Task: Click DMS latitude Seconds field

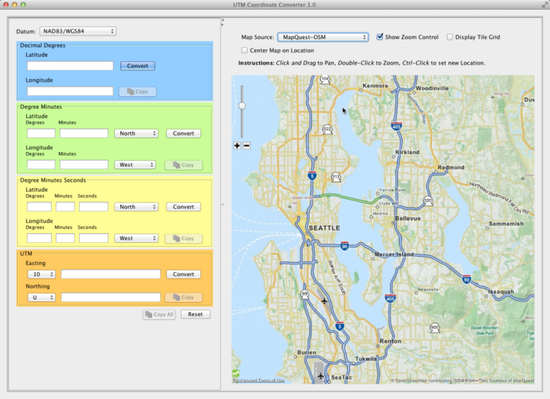Action: [x=94, y=207]
